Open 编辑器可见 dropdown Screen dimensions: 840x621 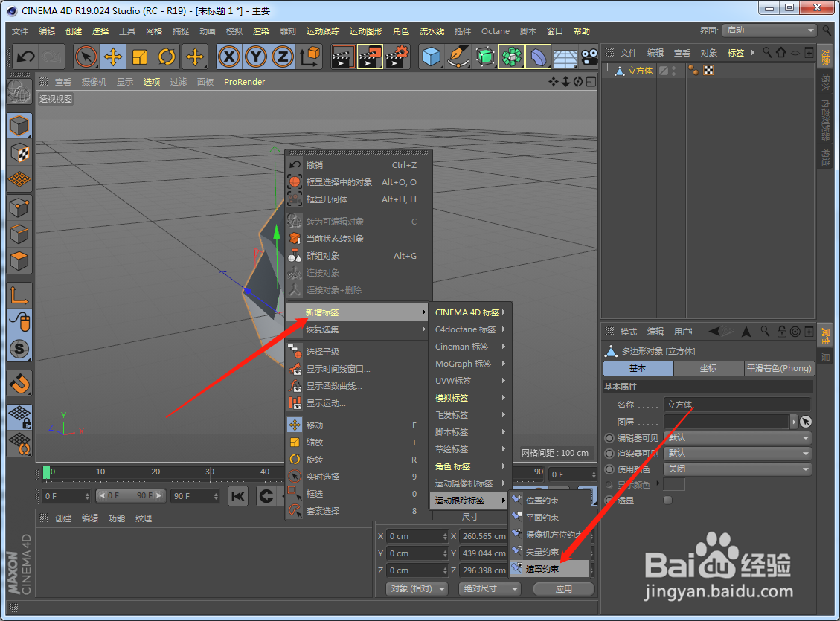[x=737, y=437]
